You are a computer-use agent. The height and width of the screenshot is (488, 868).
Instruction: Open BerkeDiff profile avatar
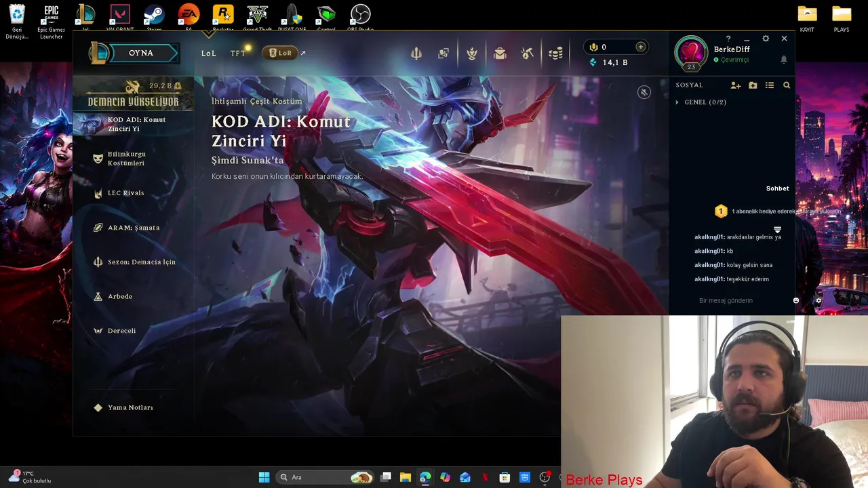tap(691, 52)
